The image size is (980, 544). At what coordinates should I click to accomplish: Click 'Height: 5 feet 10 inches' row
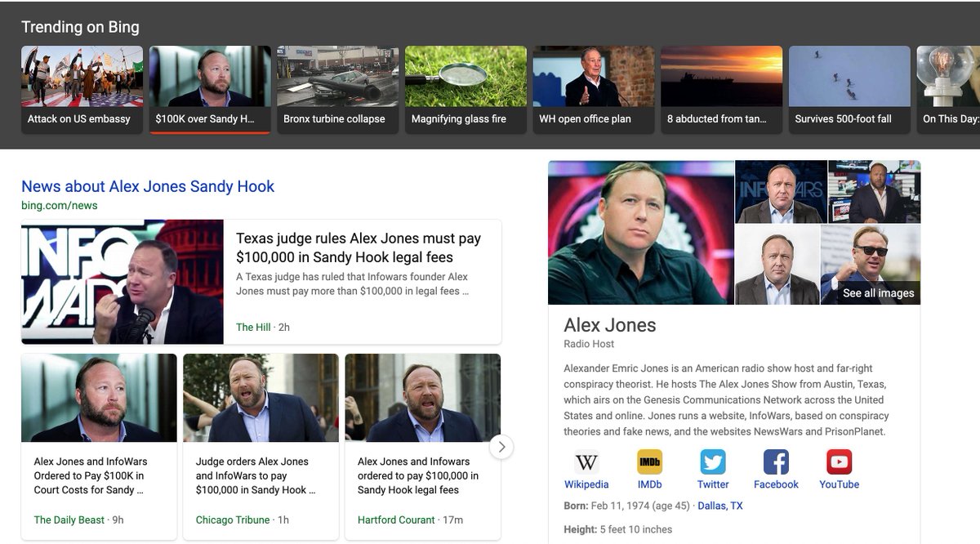coord(618,530)
